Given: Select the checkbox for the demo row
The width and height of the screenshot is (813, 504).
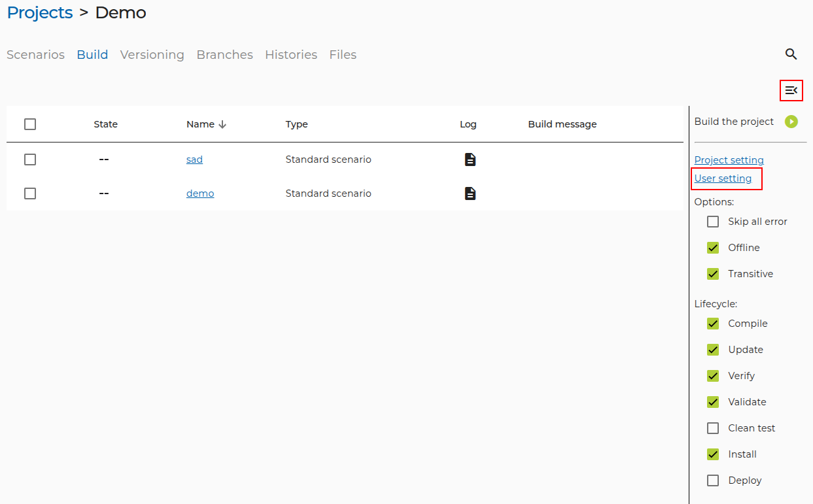Looking at the screenshot, I should [x=30, y=193].
